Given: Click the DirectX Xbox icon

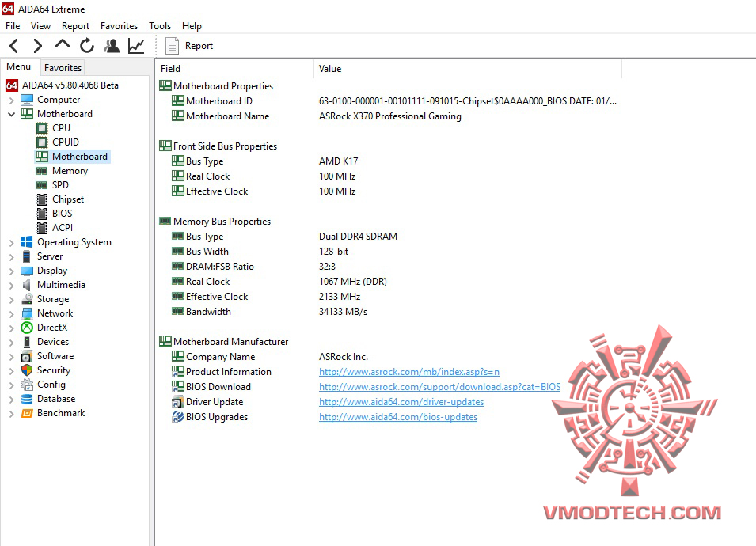Looking at the screenshot, I should point(27,328).
